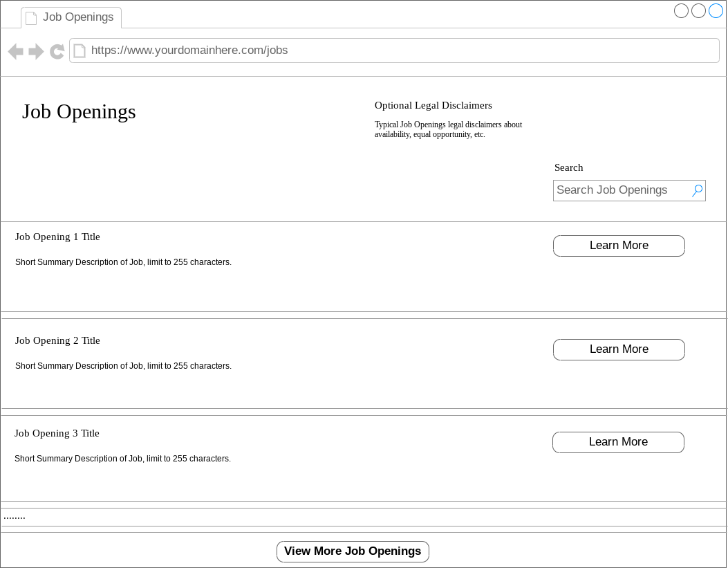Click the dotted ellipsis row above the footer
The height and width of the screenshot is (568, 728).
pyautogui.click(x=14, y=515)
